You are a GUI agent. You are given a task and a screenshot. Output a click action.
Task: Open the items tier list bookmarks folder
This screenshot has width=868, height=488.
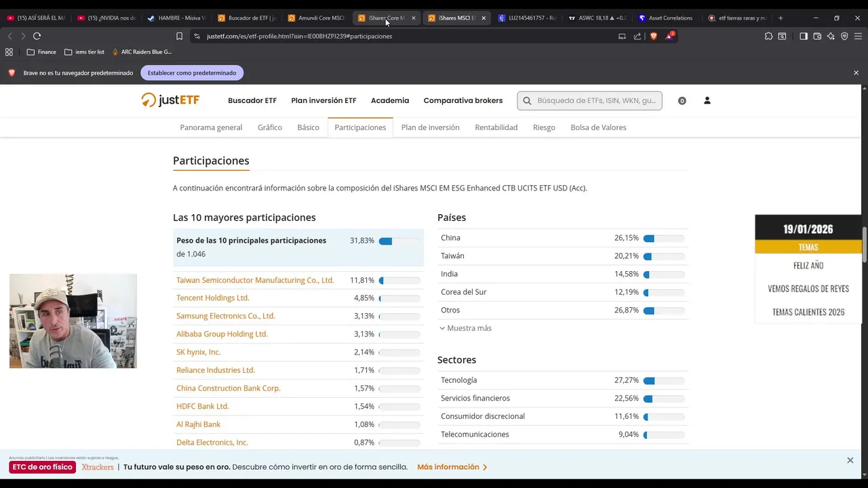[84, 52]
